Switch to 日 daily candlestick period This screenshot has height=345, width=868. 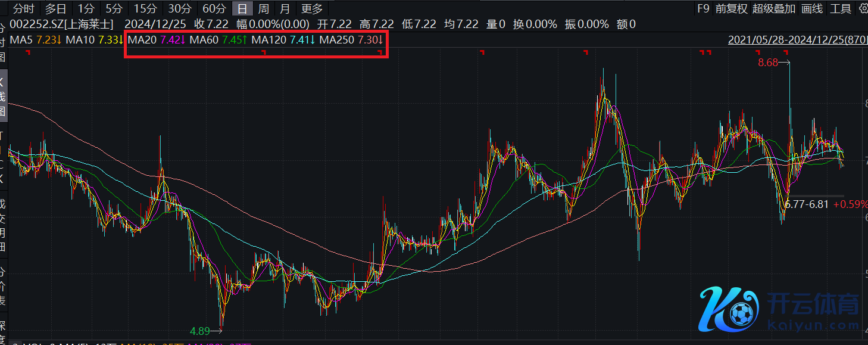tap(241, 8)
